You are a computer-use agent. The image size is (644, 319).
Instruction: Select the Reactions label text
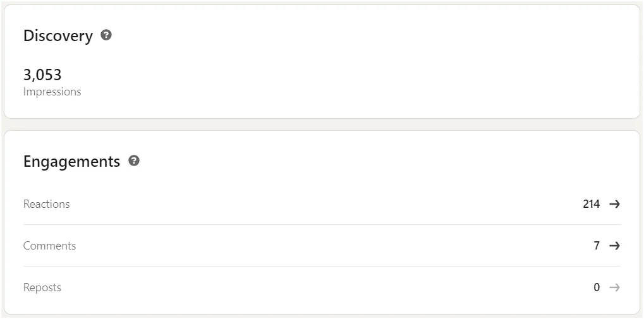(x=46, y=204)
